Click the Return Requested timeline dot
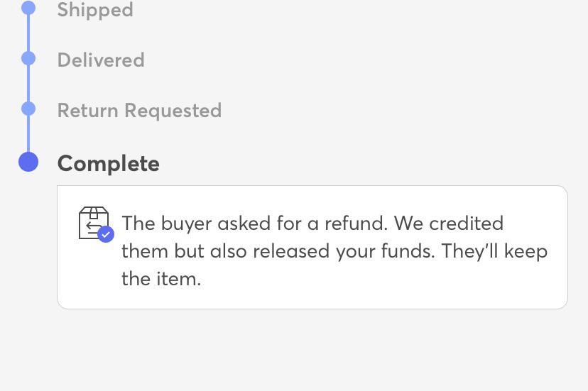The height and width of the screenshot is (391, 588). coord(28,109)
